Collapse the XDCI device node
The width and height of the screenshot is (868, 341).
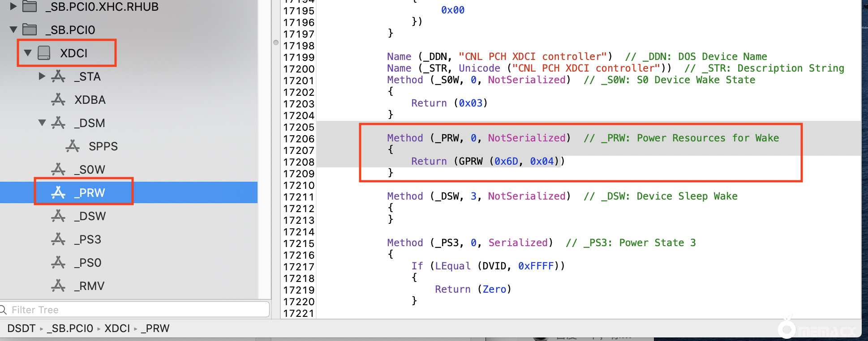coord(28,53)
